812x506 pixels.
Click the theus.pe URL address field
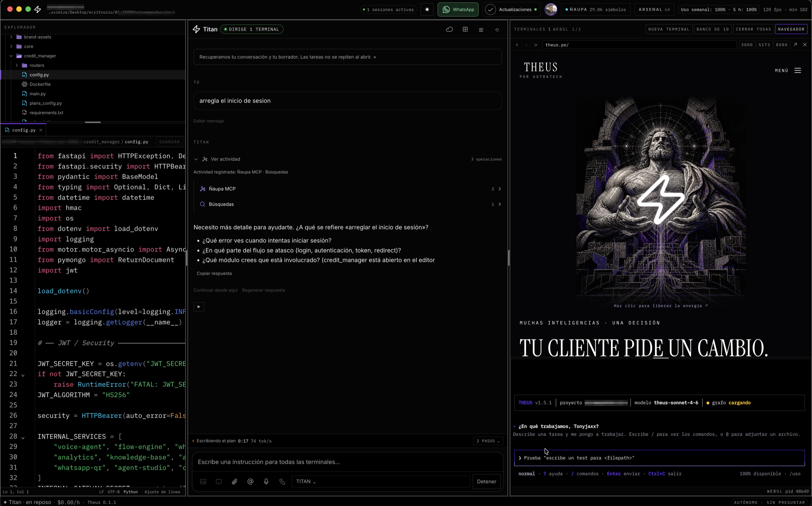click(x=639, y=45)
